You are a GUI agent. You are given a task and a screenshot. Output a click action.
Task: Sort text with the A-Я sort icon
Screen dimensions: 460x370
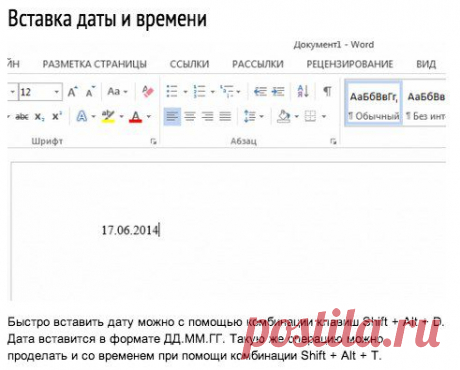click(x=303, y=91)
